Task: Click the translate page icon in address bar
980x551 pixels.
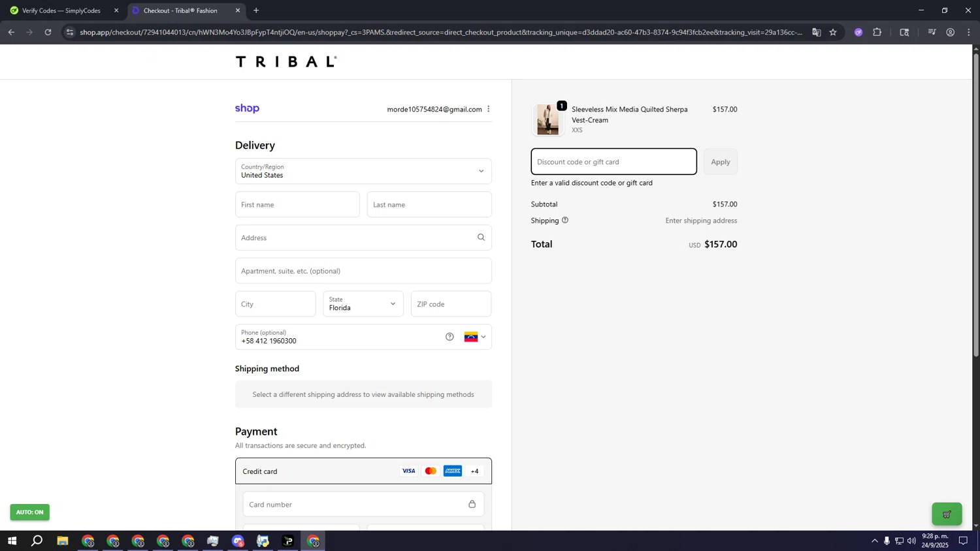Action: (816, 32)
